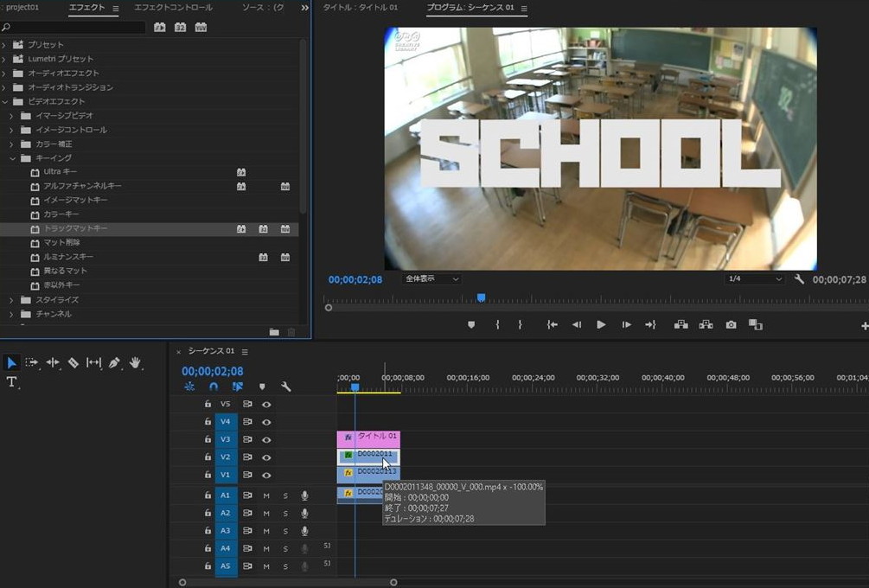Toggle the timeline snap magnet icon
Viewport: 869px width, 588px height.
click(x=214, y=387)
